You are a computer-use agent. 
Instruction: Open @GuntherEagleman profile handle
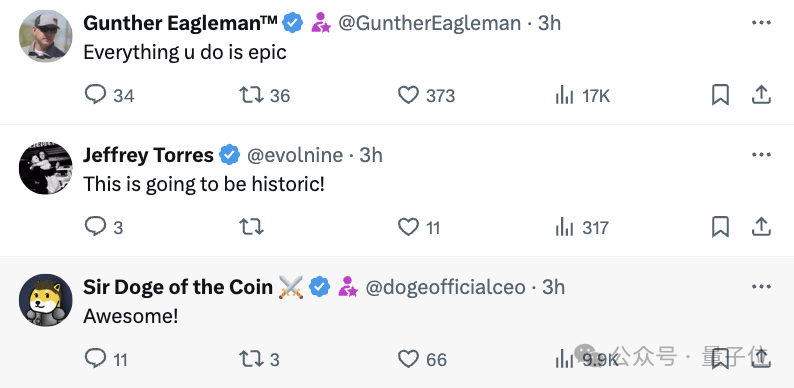pyautogui.click(x=429, y=23)
